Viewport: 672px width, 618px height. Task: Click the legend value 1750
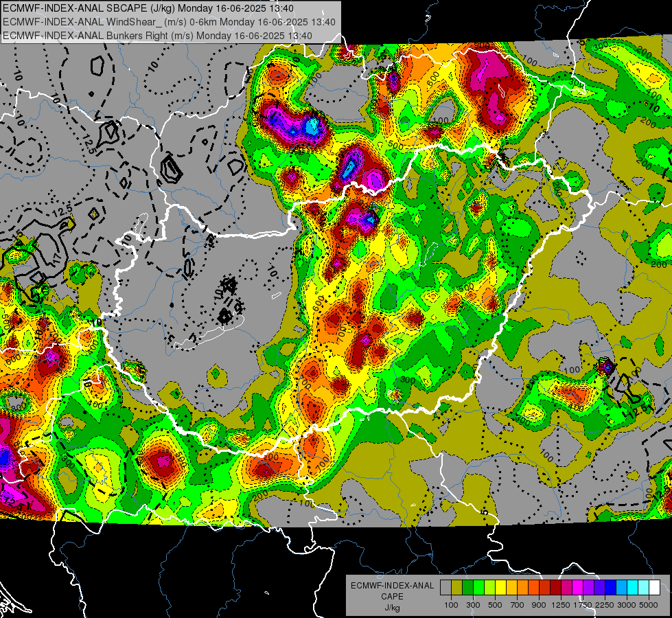point(583,605)
